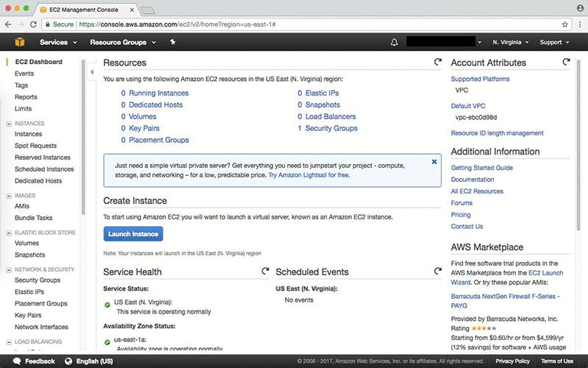This screenshot has width=588, height=368.
Task: Open the N. Virginia region dropdown
Action: [x=510, y=42]
